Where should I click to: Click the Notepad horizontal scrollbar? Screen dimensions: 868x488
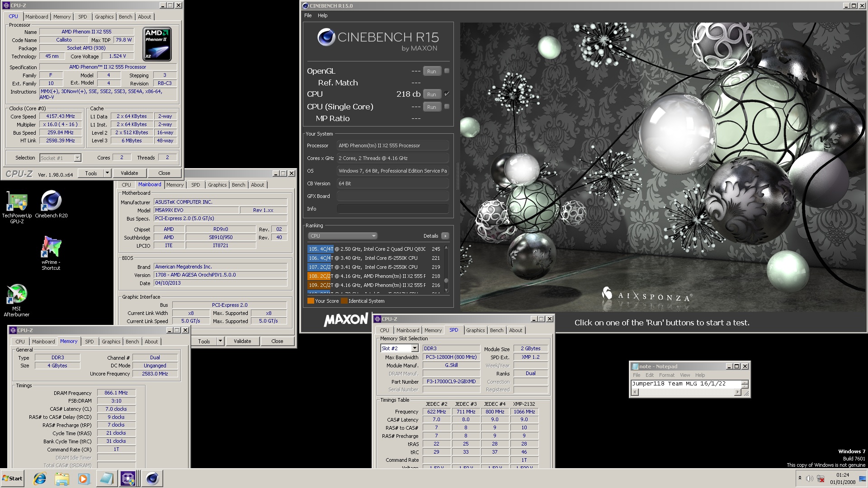pyautogui.click(x=686, y=392)
